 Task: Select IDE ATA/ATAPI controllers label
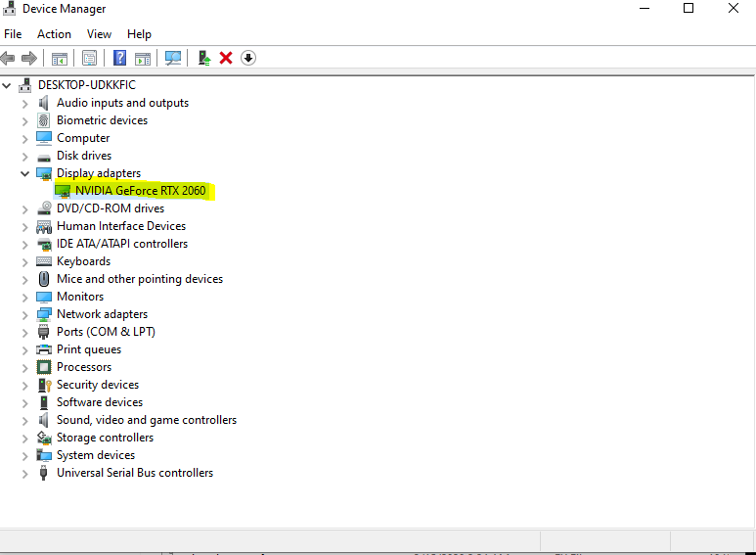pos(122,244)
